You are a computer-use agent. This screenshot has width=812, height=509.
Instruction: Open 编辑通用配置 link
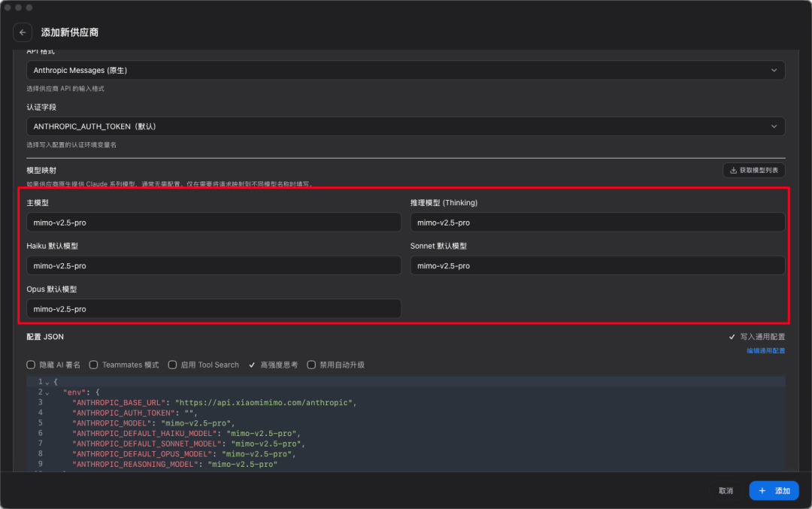pyautogui.click(x=765, y=351)
